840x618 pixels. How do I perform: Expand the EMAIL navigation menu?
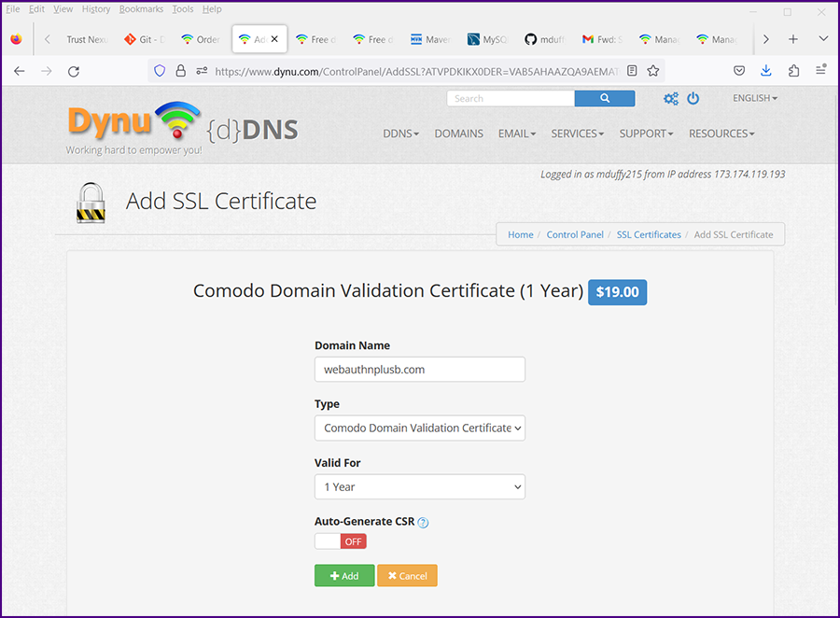tap(517, 133)
